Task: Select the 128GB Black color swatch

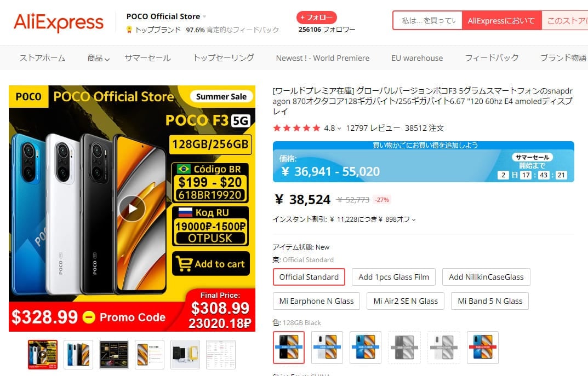Action: coord(289,347)
